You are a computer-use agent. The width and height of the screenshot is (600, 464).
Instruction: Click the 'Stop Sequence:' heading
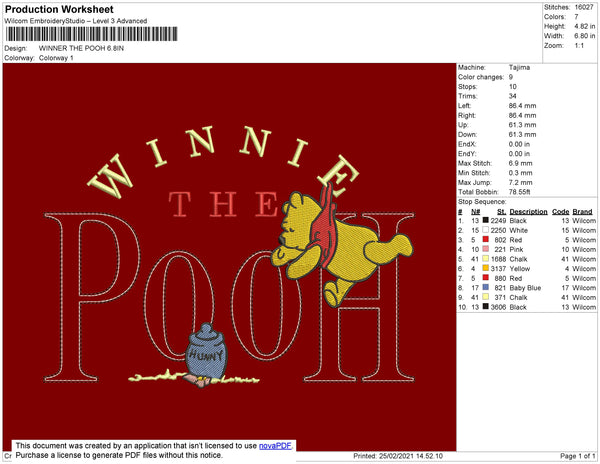point(482,202)
